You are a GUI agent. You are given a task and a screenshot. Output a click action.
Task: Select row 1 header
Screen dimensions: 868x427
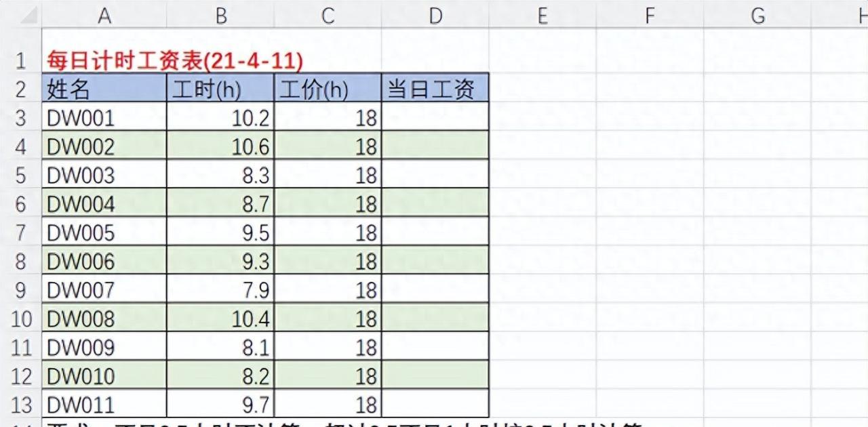(21, 51)
